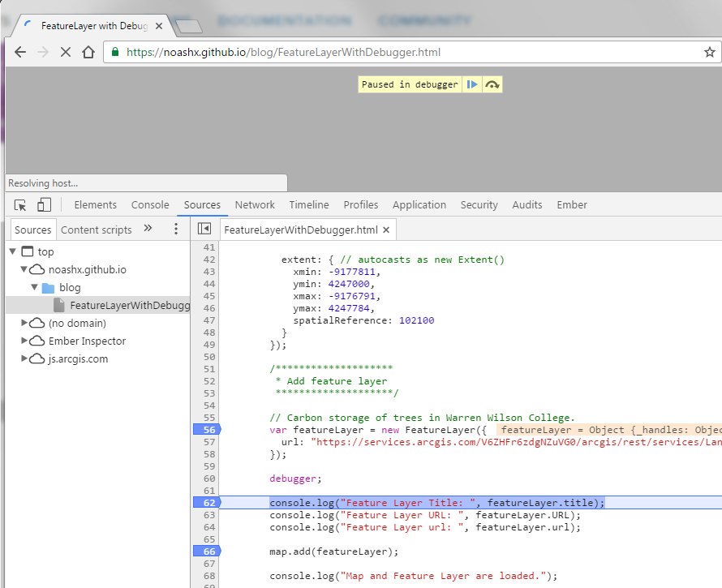
Task: Open the navigator three-dot menu
Action: [176, 229]
